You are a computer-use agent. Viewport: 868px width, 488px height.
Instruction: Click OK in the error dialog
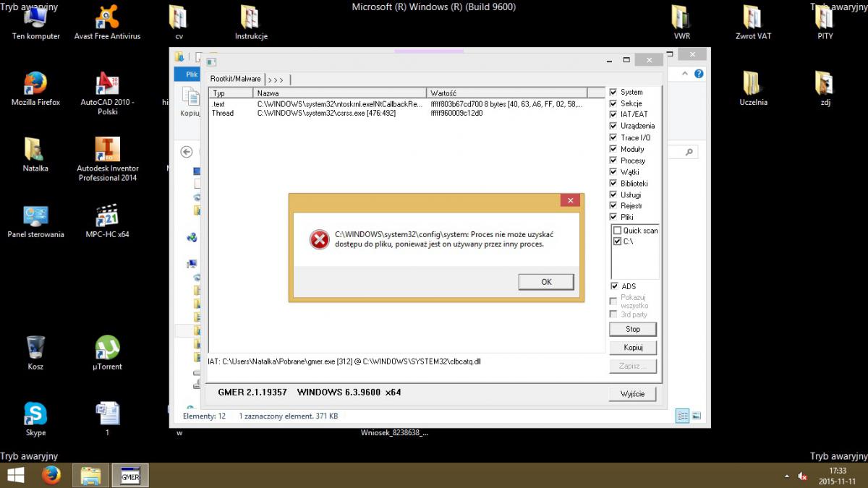pos(546,282)
